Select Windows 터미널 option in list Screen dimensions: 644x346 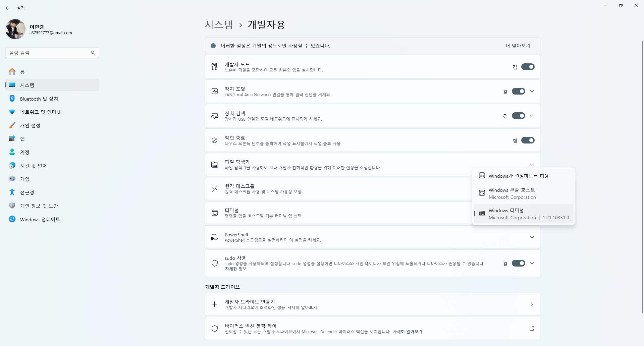coord(523,214)
